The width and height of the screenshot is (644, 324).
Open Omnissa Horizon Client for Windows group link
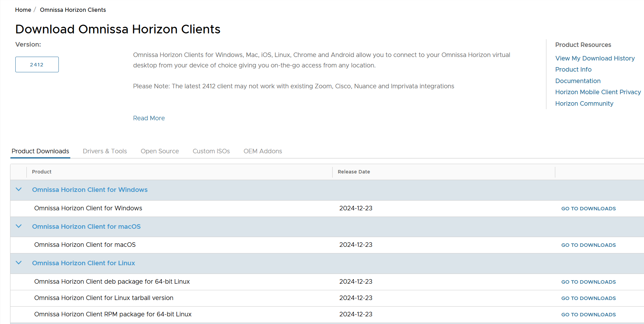click(x=90, y=190)
